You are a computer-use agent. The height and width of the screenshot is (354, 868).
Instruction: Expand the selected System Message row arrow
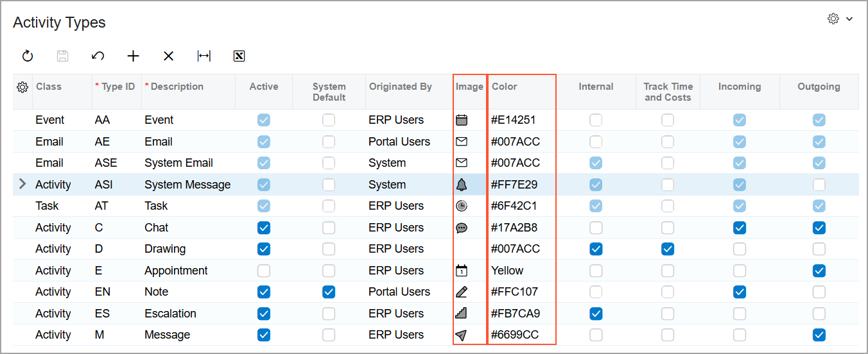pyautogui.click(x=22, y=185)
